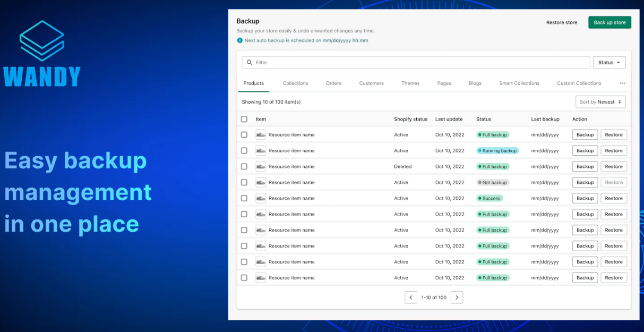Open the three-dots more tabs menu

click(x=622, y=83)
